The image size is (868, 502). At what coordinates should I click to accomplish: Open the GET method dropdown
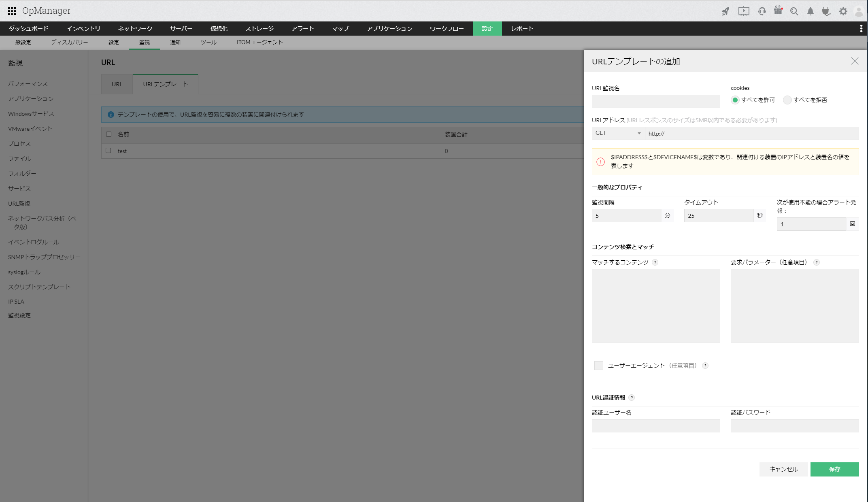point(618,133)
